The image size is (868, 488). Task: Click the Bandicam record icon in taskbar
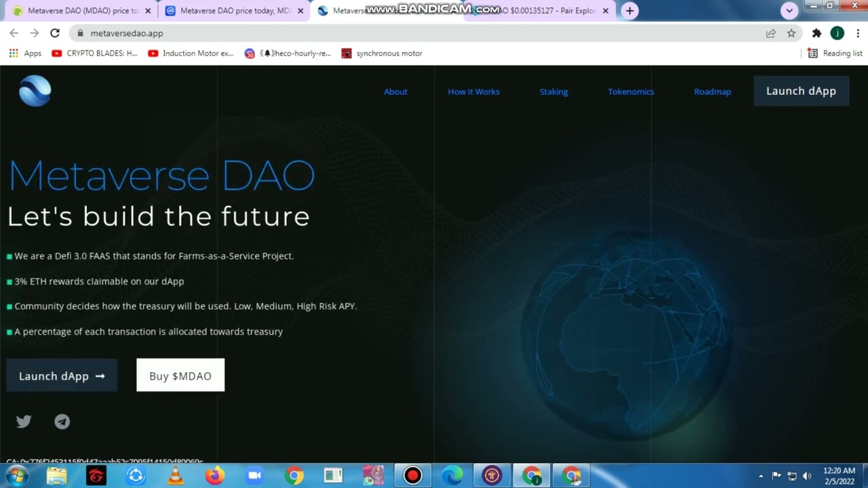coord(412,476)
